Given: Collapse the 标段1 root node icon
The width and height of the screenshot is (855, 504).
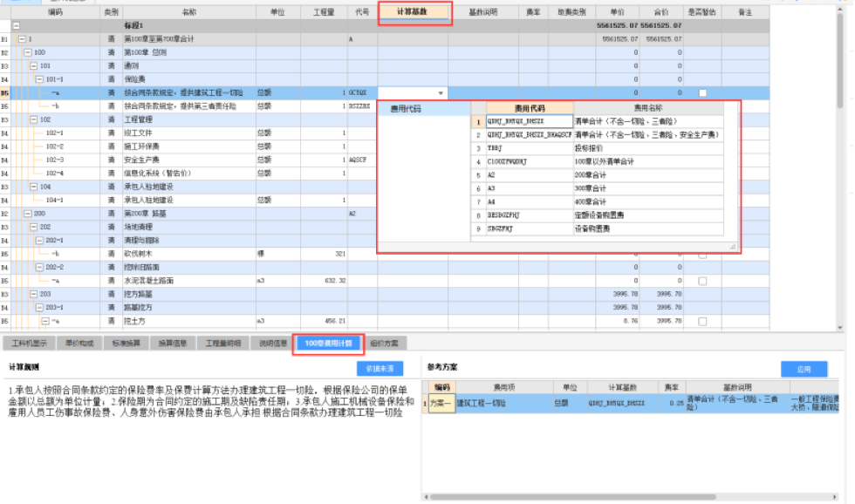Looking at the screenshot, I should [x=16, y=27].
